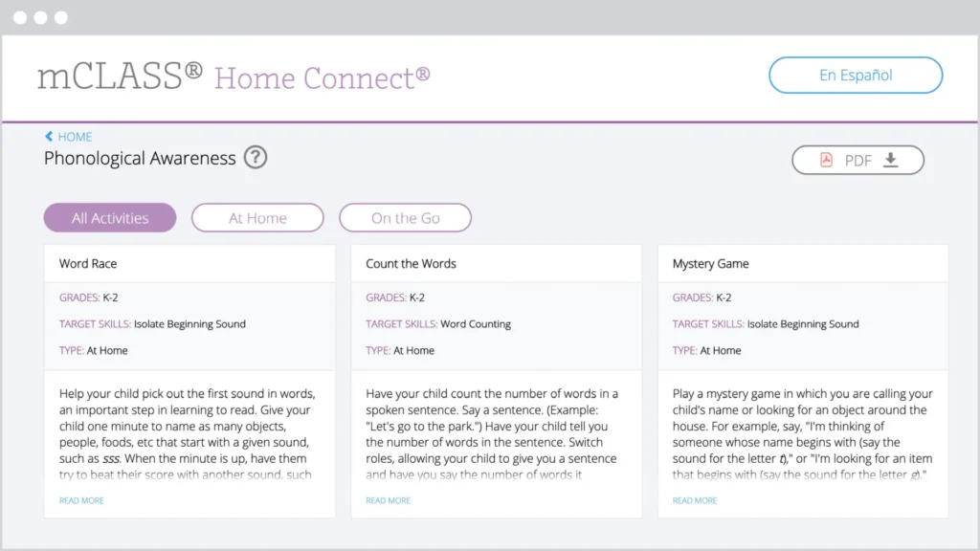This screenshot has height=551, width=980.
Task: Switch to the At Home filter tab
Action: click(x=257, y=217)
